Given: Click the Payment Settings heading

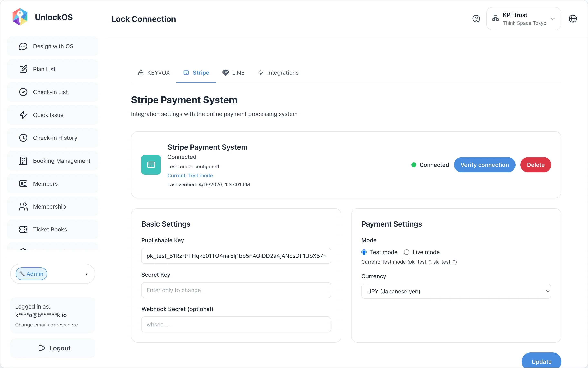Looking at the screenshot, I should pos(392,224).
